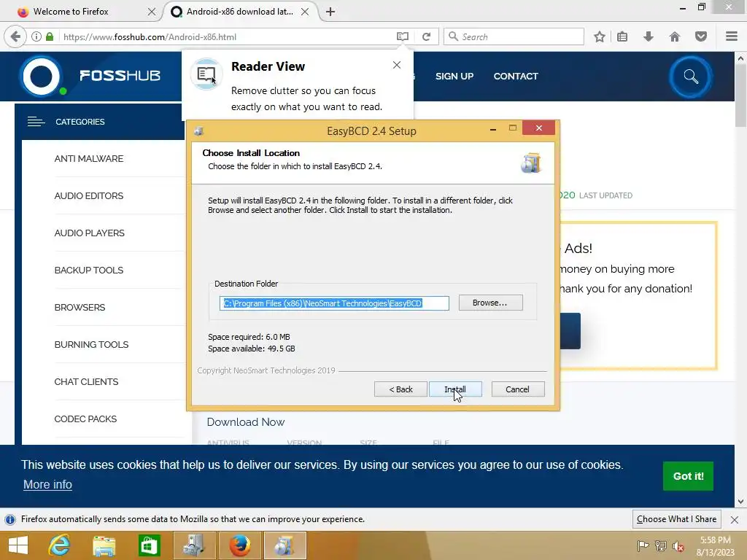Cancel the EasyBCD setup
Screen dimensions: 747x560
517,389
